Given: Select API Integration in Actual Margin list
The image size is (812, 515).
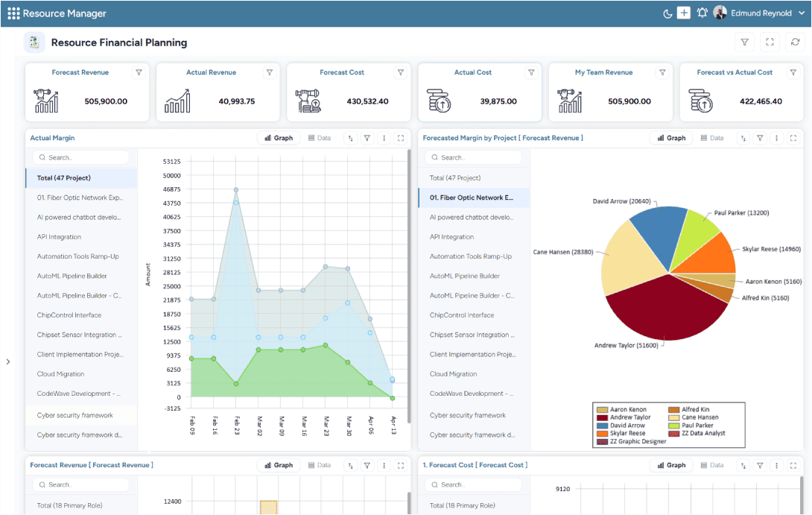Looking at the screenshot, I should pos(81,237).
